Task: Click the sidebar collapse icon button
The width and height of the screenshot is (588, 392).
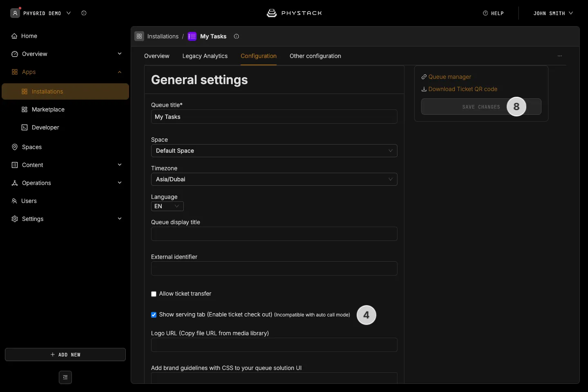Action: pos(65,377)
